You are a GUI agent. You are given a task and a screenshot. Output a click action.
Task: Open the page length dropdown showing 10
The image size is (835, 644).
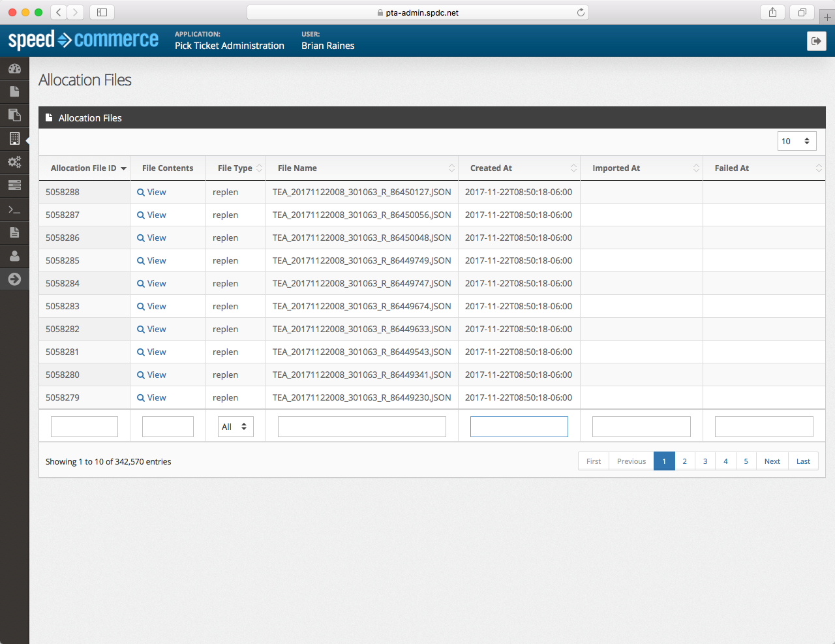[x=797, y=141]
